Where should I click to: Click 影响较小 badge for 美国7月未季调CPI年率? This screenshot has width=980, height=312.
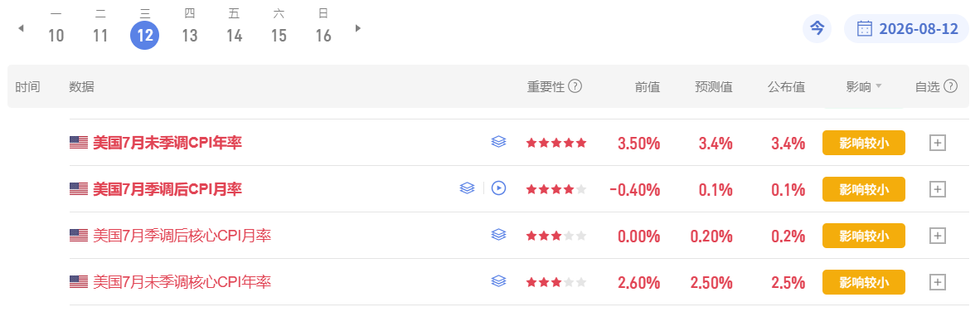point(864,143)
